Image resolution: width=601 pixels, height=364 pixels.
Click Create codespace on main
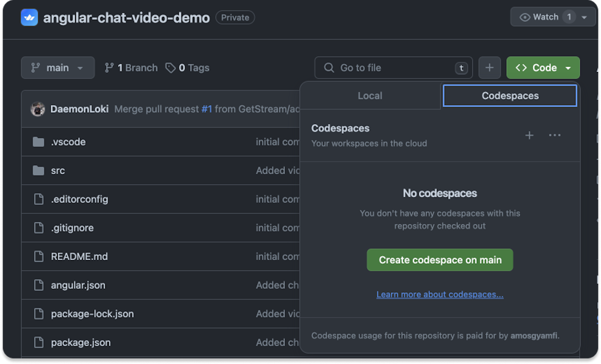439,260
